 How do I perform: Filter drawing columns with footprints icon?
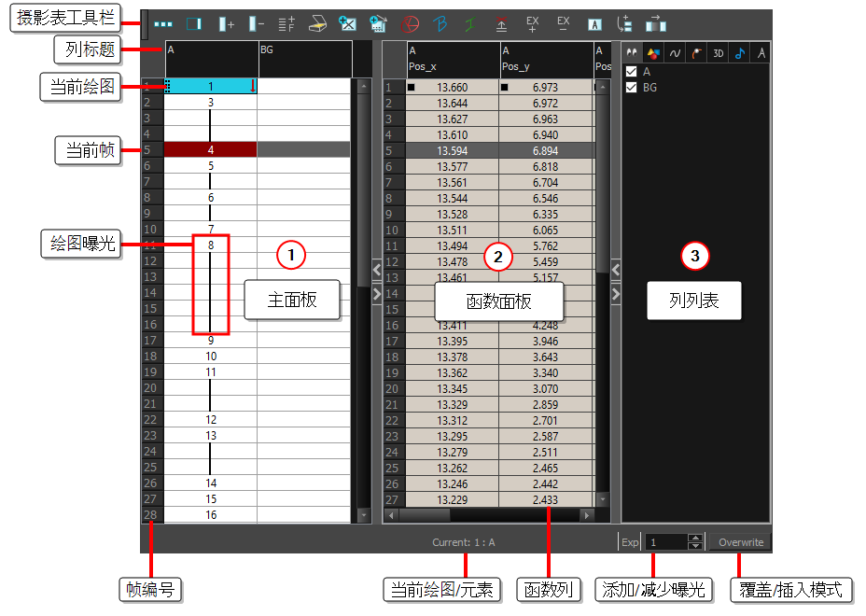tap(631, 53)
